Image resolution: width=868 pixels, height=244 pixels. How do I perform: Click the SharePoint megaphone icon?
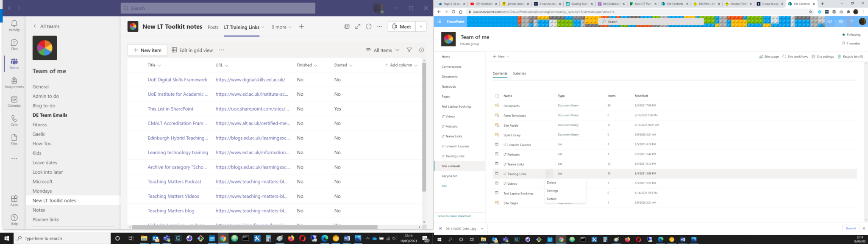click(x=830, y=21)
